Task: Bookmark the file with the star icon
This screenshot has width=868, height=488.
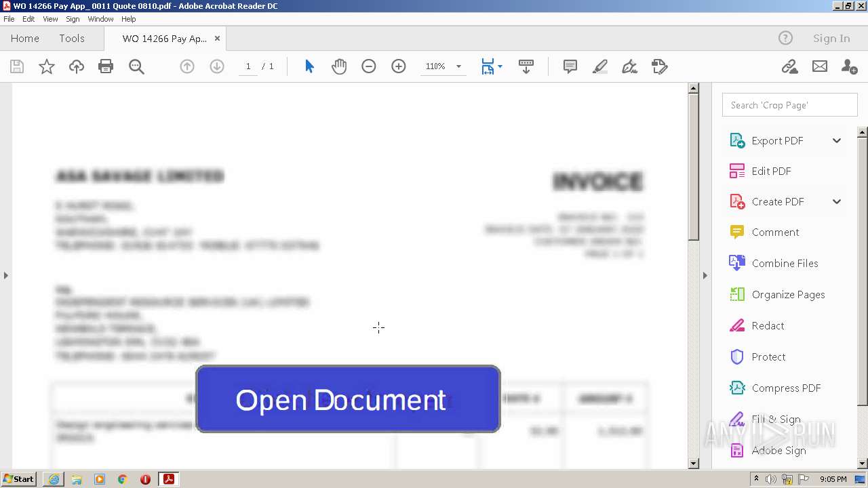Action: (x=47, y=66)
